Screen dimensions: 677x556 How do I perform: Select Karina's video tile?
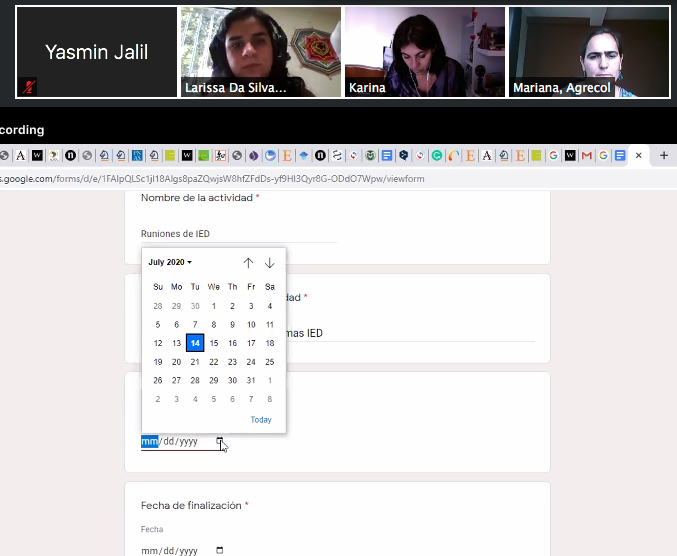[x=424, y=52]
